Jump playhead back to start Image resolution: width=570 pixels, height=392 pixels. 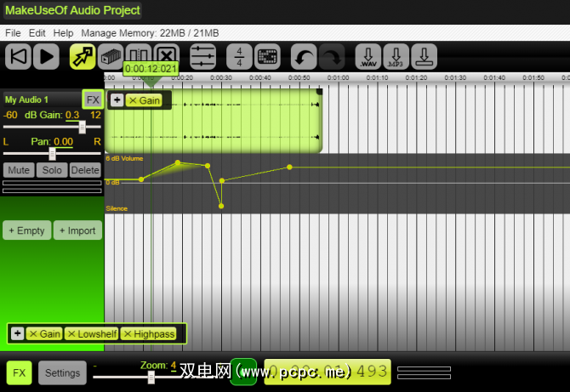point(18,57)
